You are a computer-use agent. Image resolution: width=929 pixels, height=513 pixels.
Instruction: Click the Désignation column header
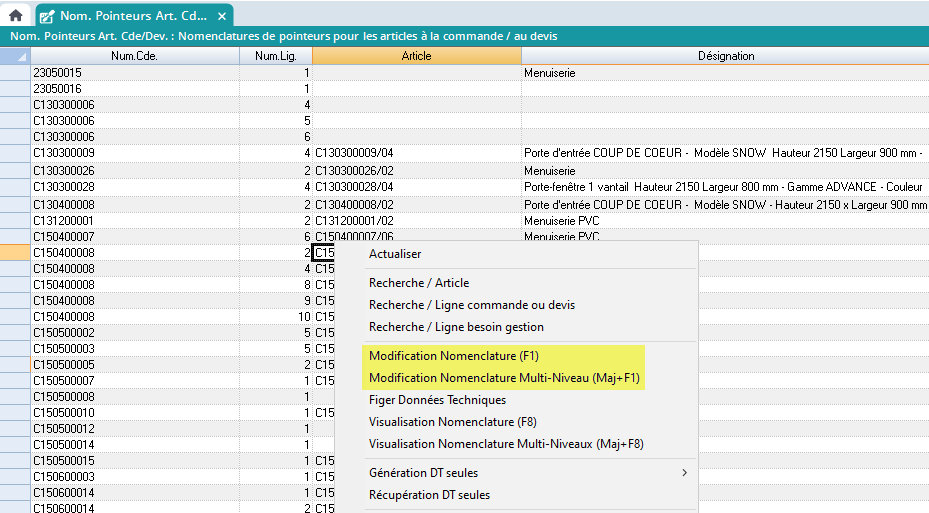[725, 56]
